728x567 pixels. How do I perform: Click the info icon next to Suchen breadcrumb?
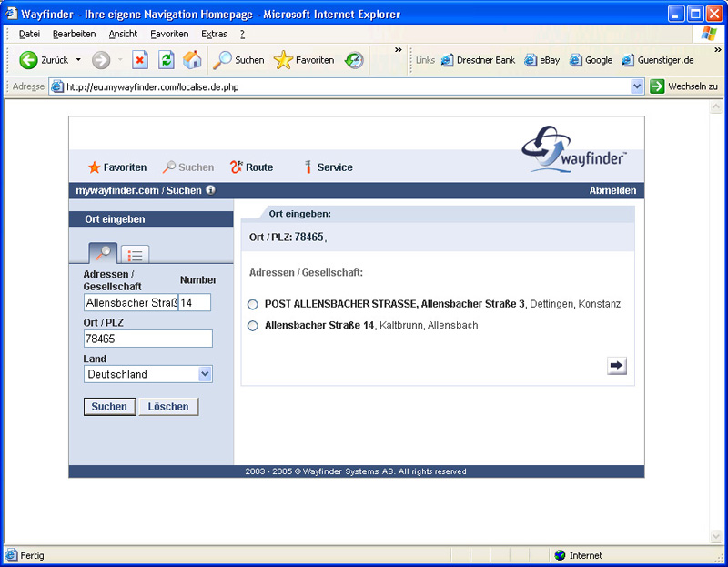[210, 190]
